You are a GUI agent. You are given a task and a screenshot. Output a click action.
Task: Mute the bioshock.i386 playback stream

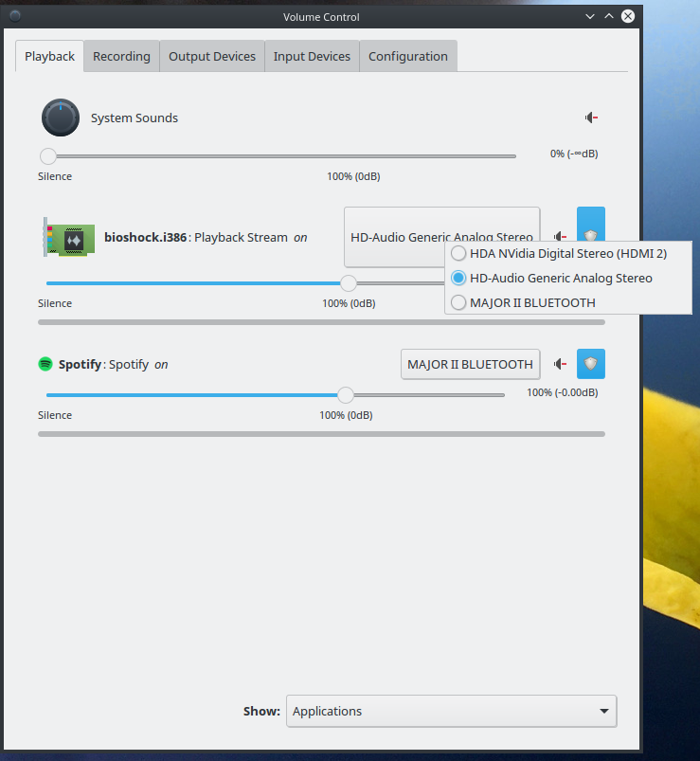point(561,236)
